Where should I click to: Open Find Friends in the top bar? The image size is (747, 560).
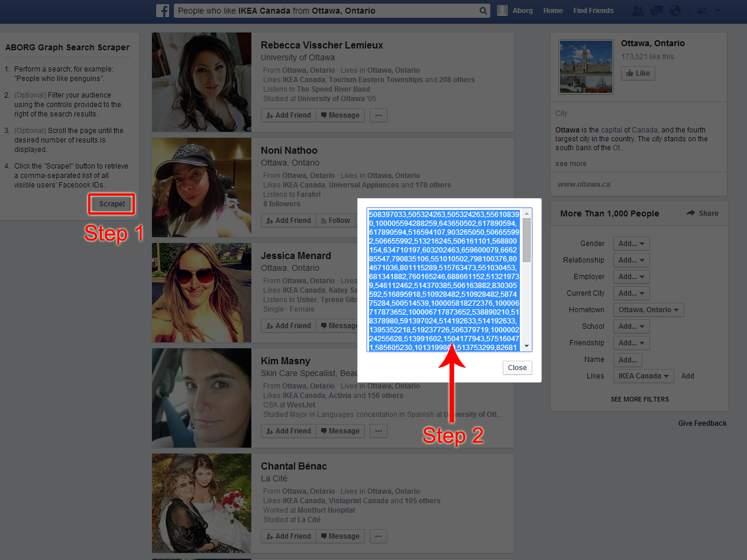[x=593, y=11]
